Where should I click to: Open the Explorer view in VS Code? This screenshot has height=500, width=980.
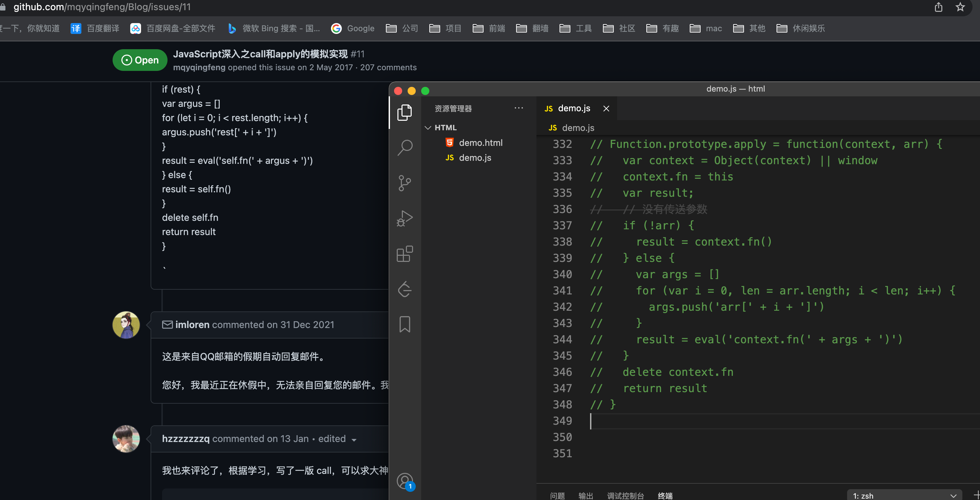(405, 113)
